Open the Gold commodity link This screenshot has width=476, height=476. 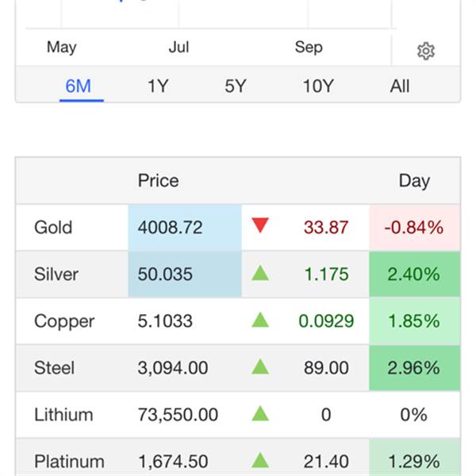[53, 228]
